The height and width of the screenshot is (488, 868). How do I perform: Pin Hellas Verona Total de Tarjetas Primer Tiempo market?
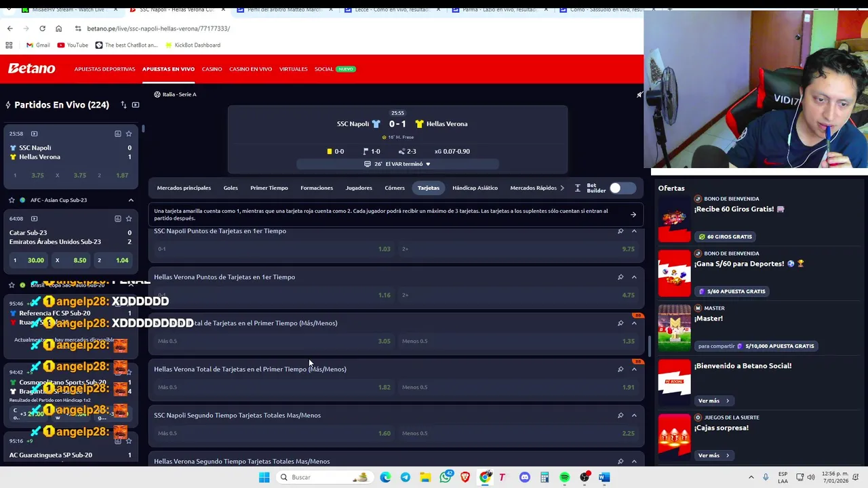pyautogui.click(x=620, y=369)
